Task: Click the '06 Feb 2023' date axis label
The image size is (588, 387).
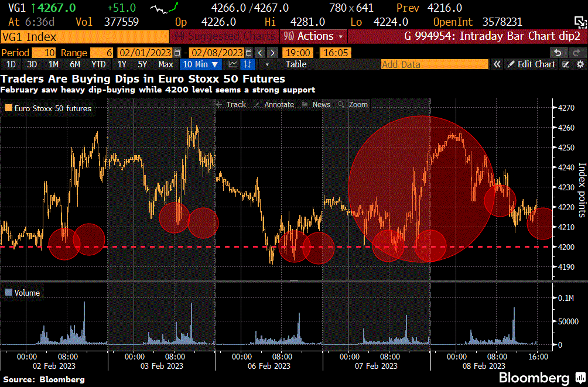Action: click(x=269, y=366)
